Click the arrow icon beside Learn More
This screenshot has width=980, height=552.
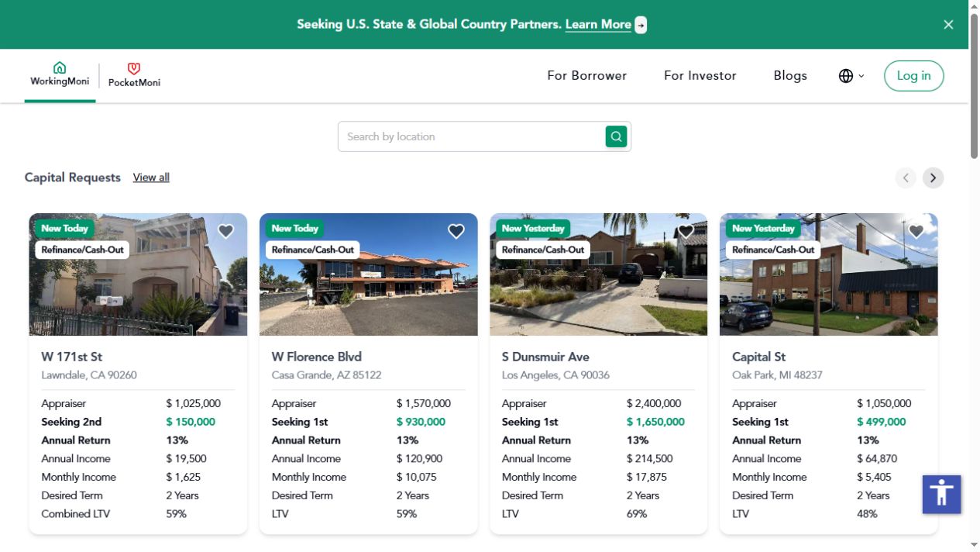641,25
